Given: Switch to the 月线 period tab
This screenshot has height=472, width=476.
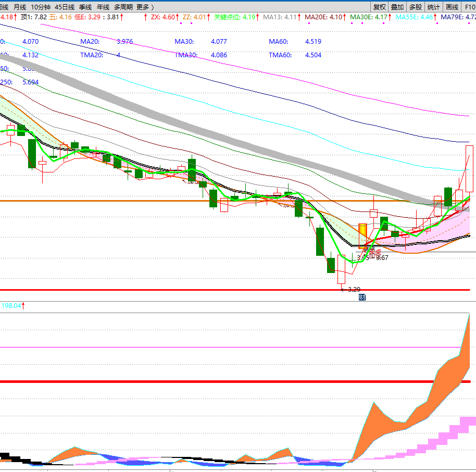Looking at the screenshot, I should point(20,7).
